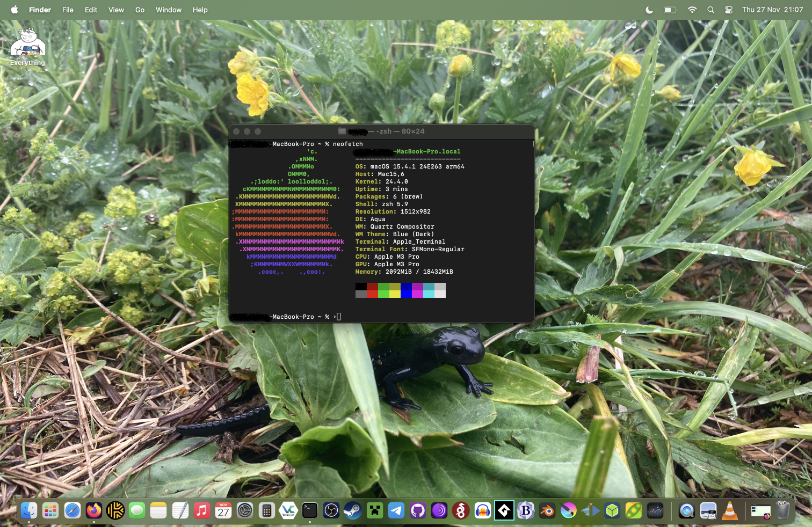Open VeraCrypt in the dock

coord(288,510)
